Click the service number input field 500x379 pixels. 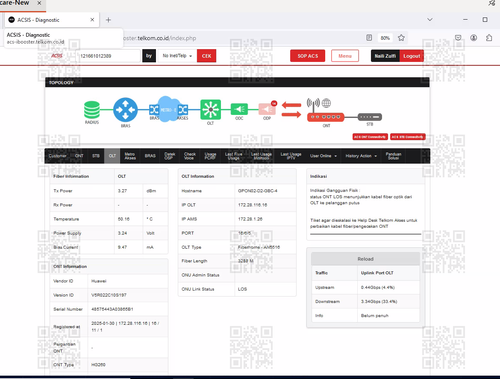[x=109, y=56]
